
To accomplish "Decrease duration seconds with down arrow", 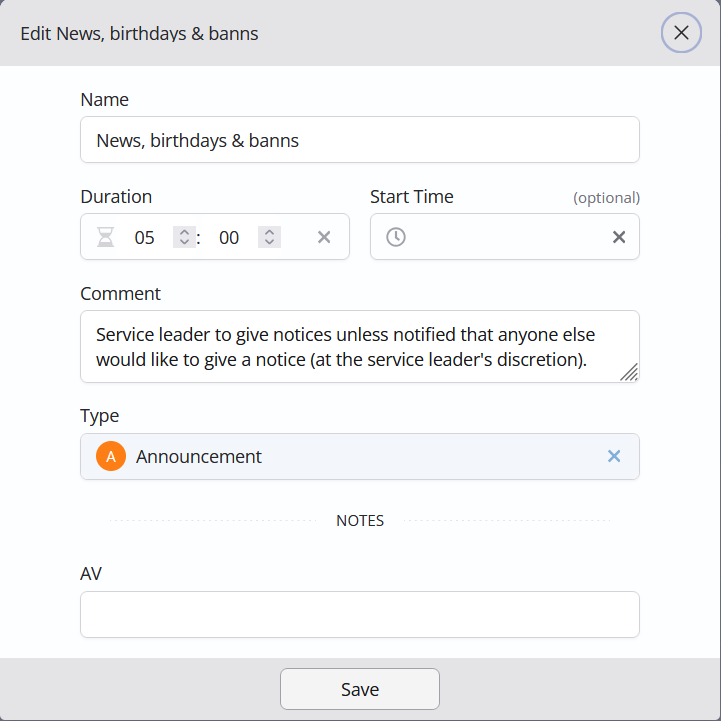I will click(269, 243).
